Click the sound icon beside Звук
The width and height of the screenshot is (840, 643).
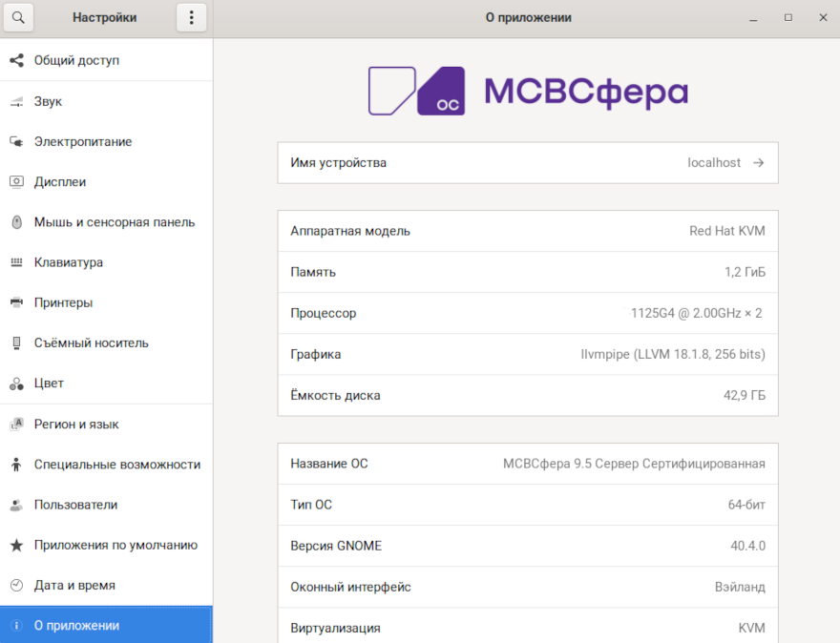click(16, 101)
